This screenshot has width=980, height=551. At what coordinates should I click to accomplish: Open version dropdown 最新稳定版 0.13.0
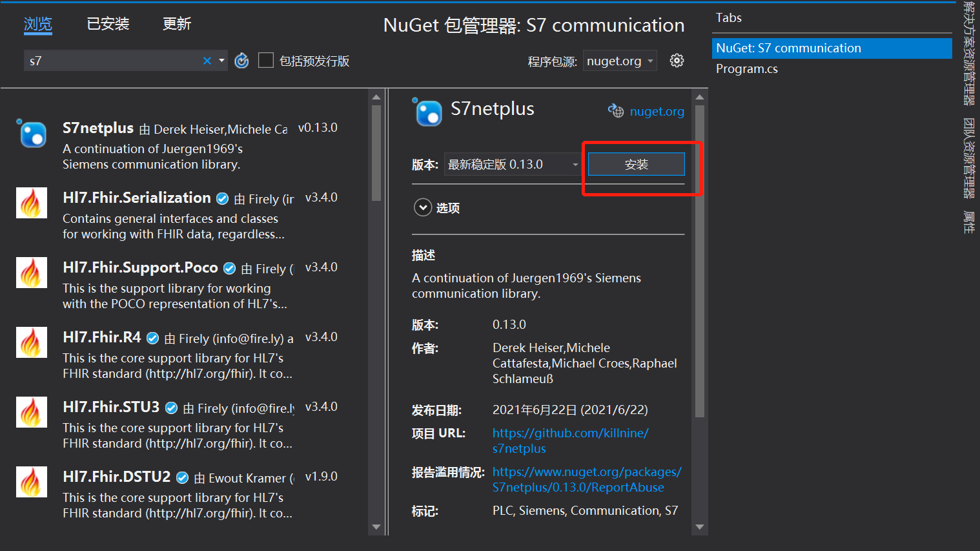pos(513,165)
